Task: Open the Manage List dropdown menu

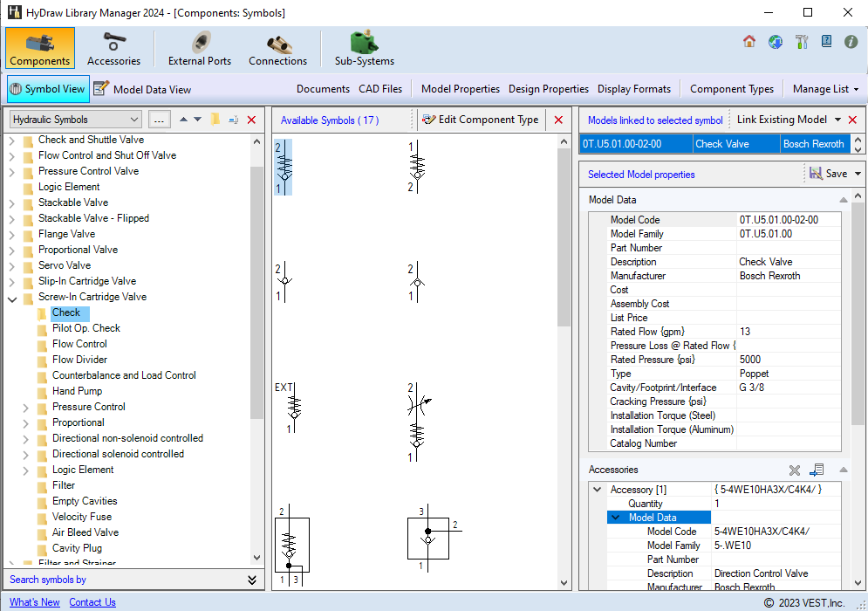Action: tap(825, 89)
